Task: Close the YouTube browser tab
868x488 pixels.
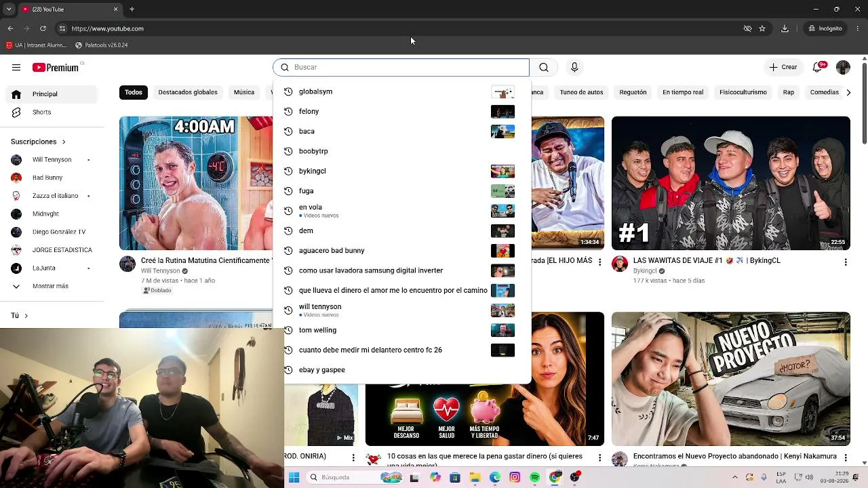Action: [x=115, y=9]
